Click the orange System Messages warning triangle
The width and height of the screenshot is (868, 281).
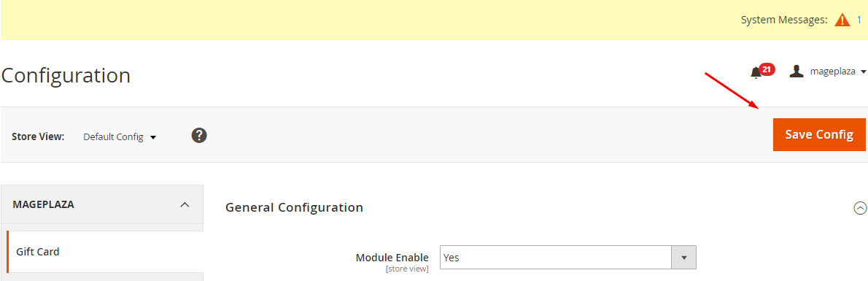[842, 20]
